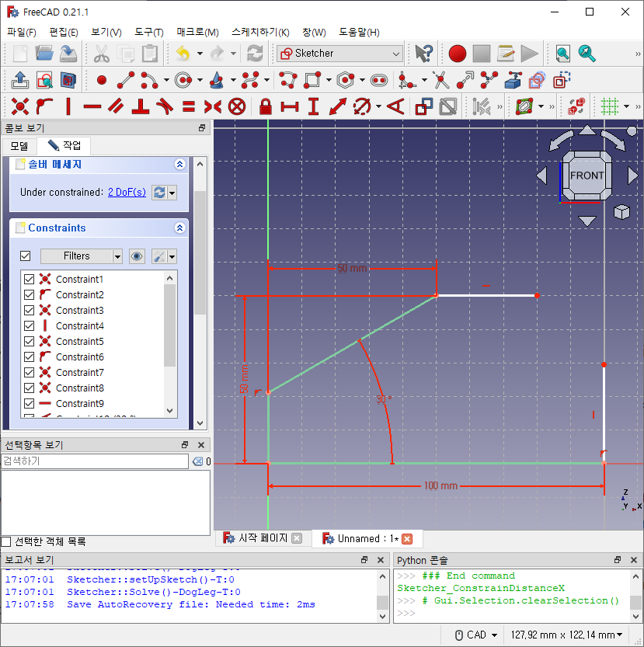The height and width of the screenshot is (647, 644).
Task: Click the FRONT face of navigation cube
Action: click(587, 176)
